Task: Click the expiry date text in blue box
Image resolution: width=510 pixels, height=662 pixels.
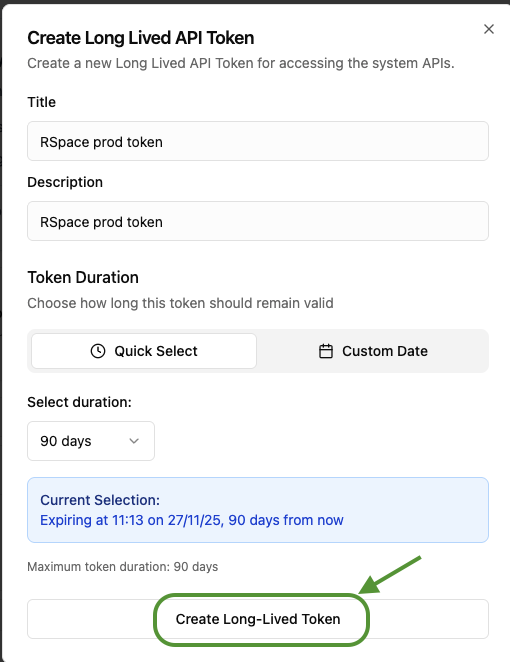Action: 192,520
